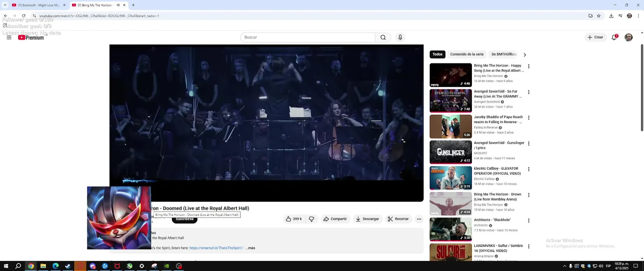644x271 pixels.
Task: Open options menu for Gunslinger video
Action: click(x=529, y=144)
